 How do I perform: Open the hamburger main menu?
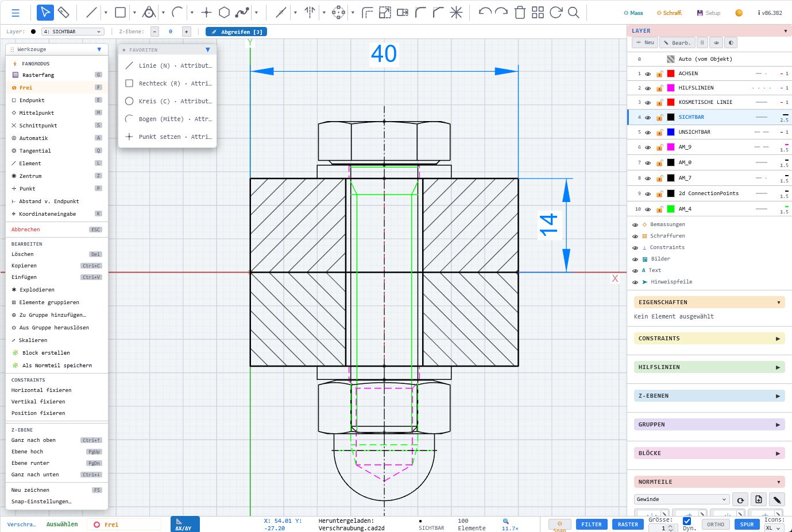16,13
